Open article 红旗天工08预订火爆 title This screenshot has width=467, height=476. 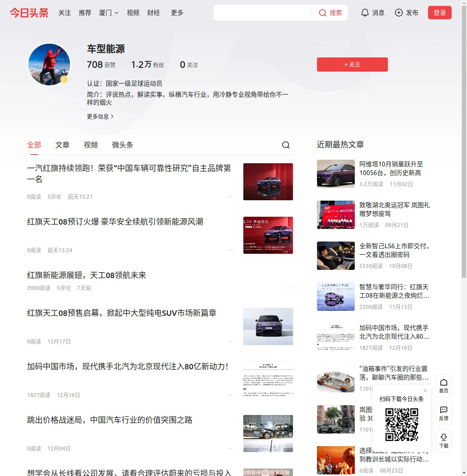(115, 222)
